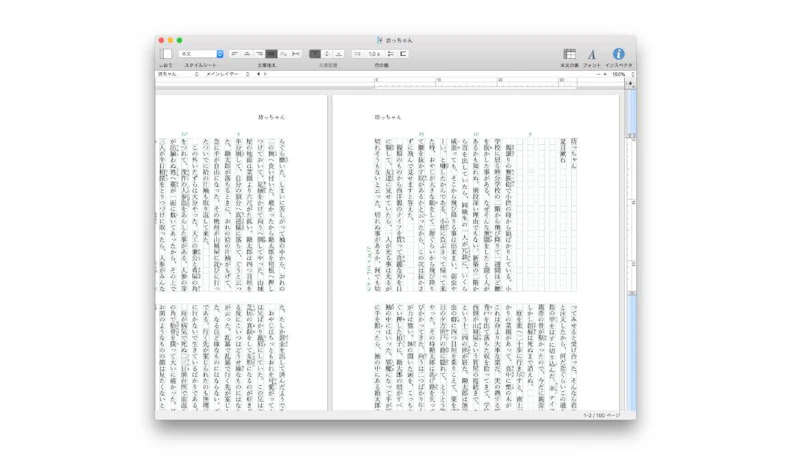Viewport: 800px width, 463px height.
Task: Click the 本文の表 table icon
Action: 569,54
